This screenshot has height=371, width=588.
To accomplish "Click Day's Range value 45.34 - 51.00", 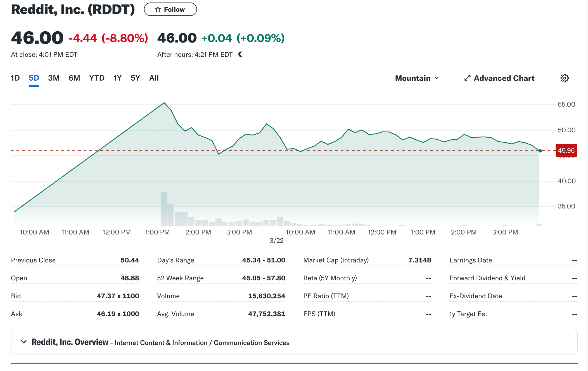I will coord(264,260).
